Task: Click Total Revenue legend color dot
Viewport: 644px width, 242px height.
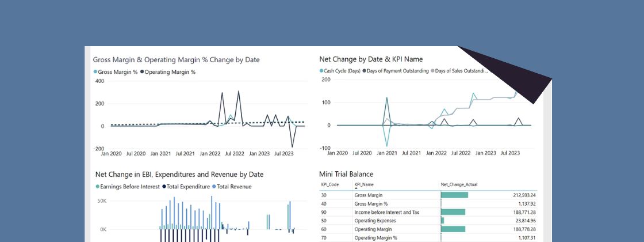Action: point(214,187)
